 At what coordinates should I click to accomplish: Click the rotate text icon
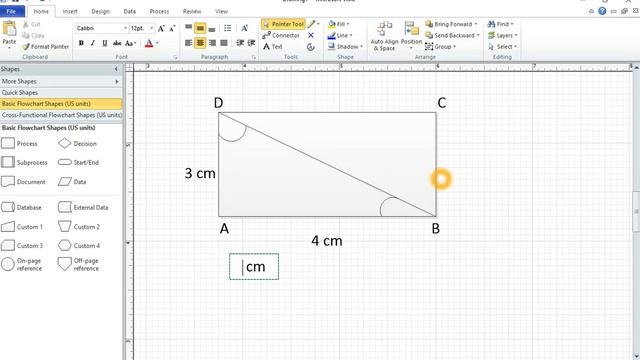tap(244, 28)
